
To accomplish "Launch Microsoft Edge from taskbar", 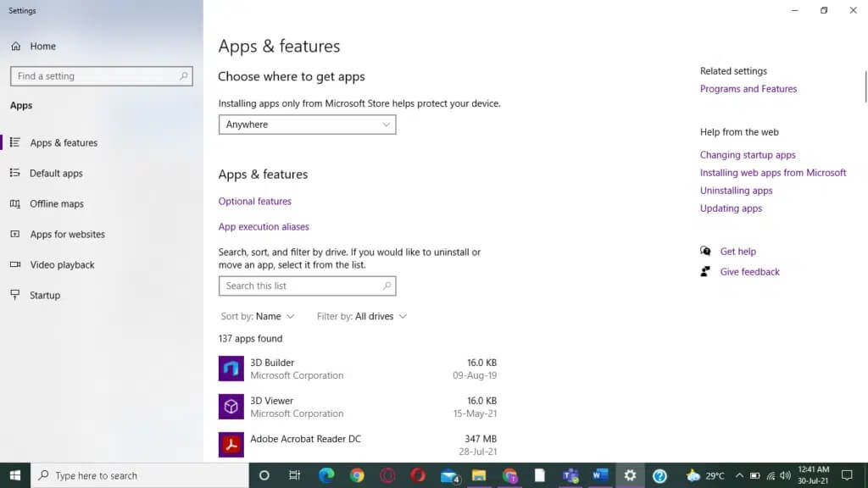I will pos(326,475).
